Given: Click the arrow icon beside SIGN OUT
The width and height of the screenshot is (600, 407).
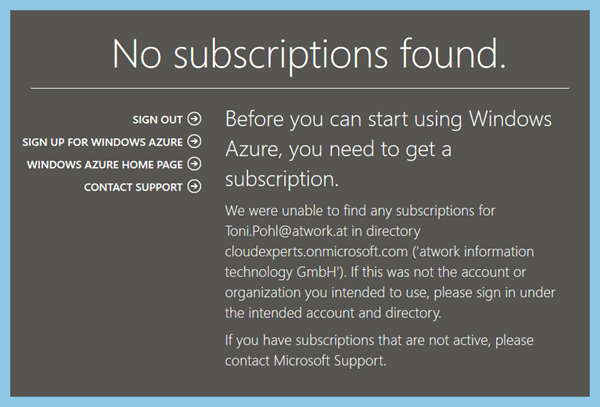Looking at the screenshot, I should coord(194,120).
